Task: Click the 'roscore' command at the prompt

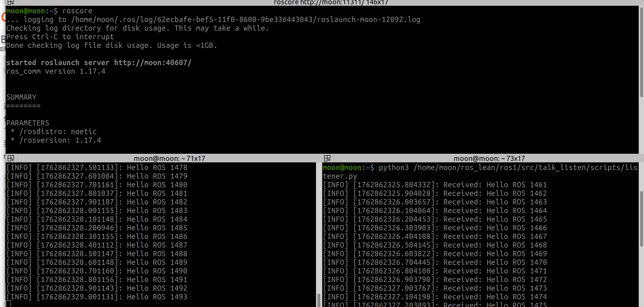Action: click(77, 11)
